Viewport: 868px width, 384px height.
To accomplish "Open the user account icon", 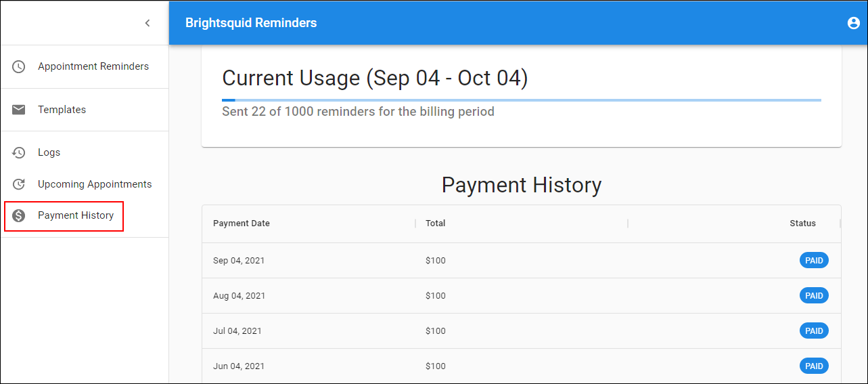I will coord(853,23).
